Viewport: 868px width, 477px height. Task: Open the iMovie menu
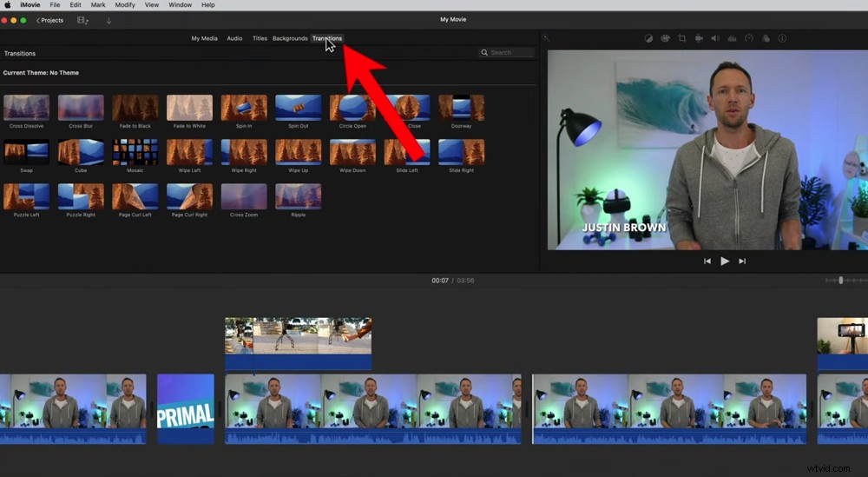30,5
